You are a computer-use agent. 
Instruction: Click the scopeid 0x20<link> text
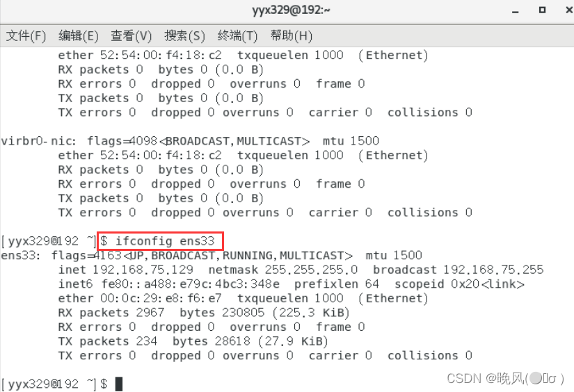[459, 284]
